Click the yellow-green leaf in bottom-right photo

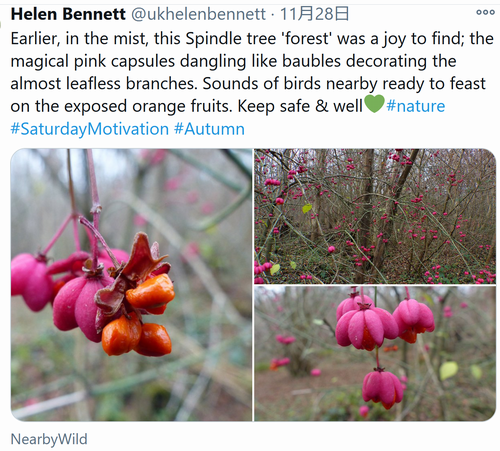[x=449, y=371]
